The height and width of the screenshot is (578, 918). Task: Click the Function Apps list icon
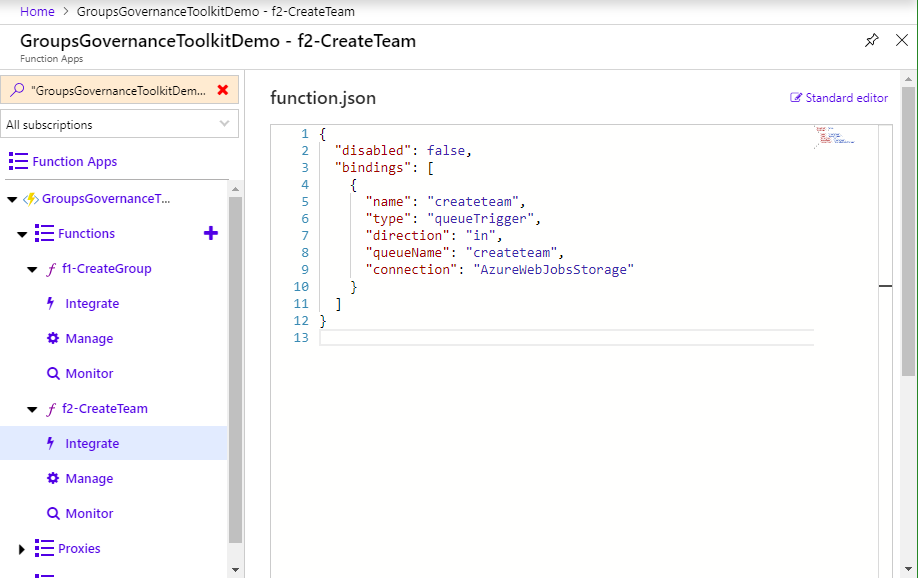tap(18, 161)
